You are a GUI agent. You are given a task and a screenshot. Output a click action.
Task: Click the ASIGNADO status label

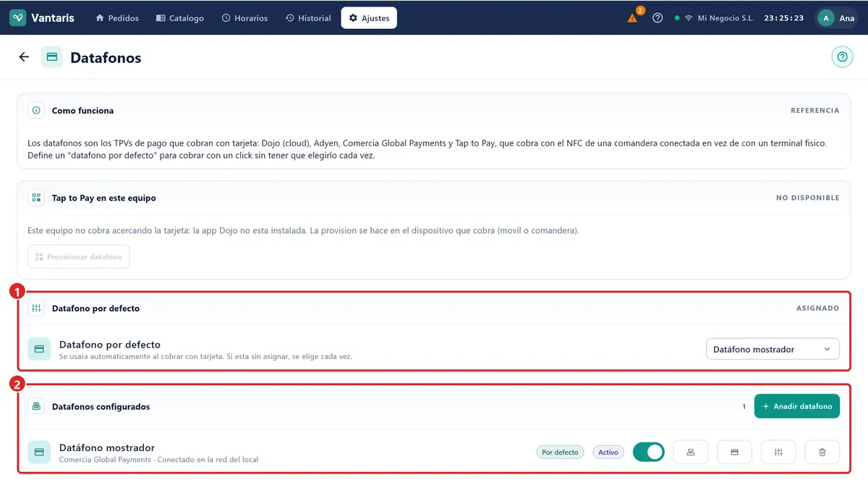[x=818, y=308]
